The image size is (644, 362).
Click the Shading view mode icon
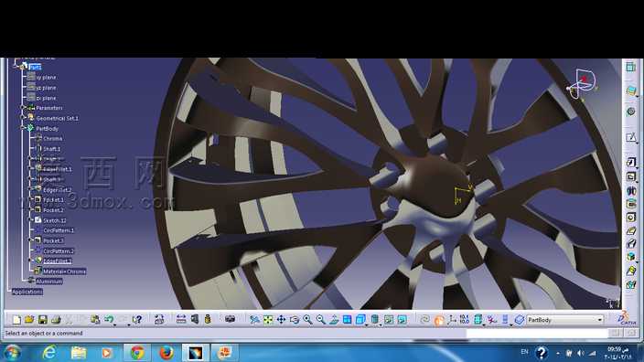pos(374,320)
